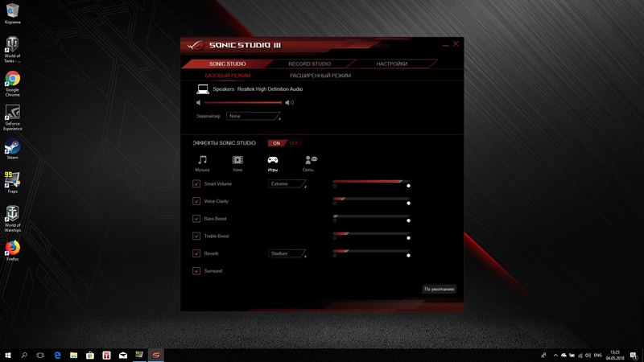Uncheck the Surround checkbox

click(x=196, y=271)
